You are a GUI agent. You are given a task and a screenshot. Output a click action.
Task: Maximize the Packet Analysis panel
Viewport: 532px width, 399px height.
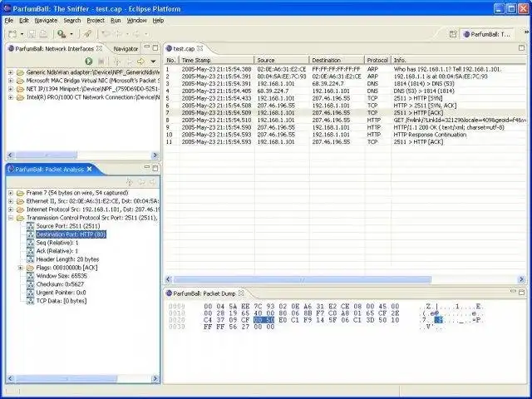tap(155, 168)
